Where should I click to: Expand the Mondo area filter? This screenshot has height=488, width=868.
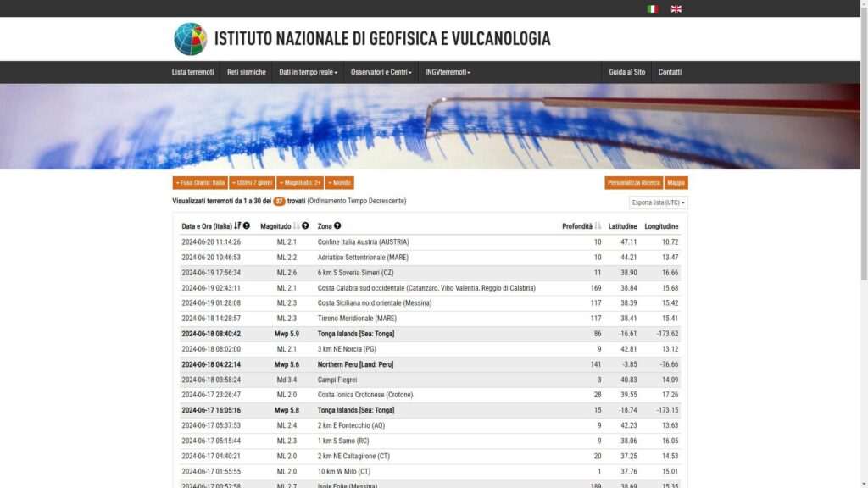[339, 183]
